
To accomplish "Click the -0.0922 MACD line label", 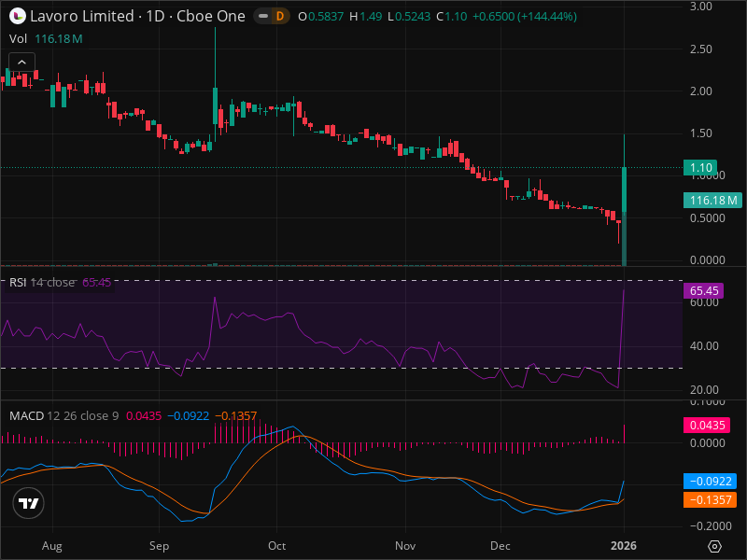I will [x=710, y=481].
